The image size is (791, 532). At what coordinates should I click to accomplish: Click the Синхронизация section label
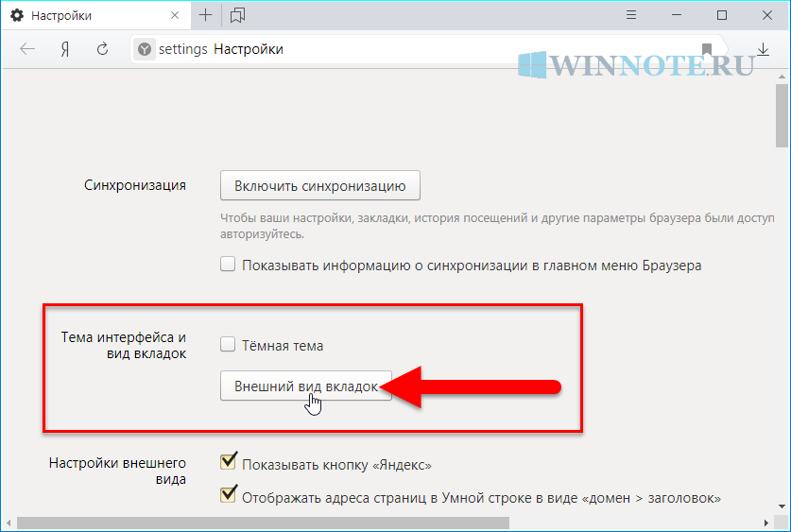click(x=135, y=185)
